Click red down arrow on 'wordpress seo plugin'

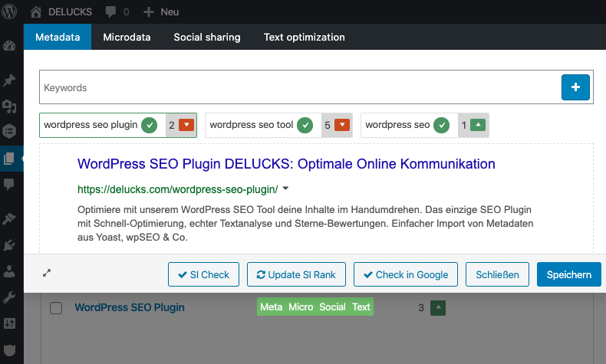(x=186, y=125)
